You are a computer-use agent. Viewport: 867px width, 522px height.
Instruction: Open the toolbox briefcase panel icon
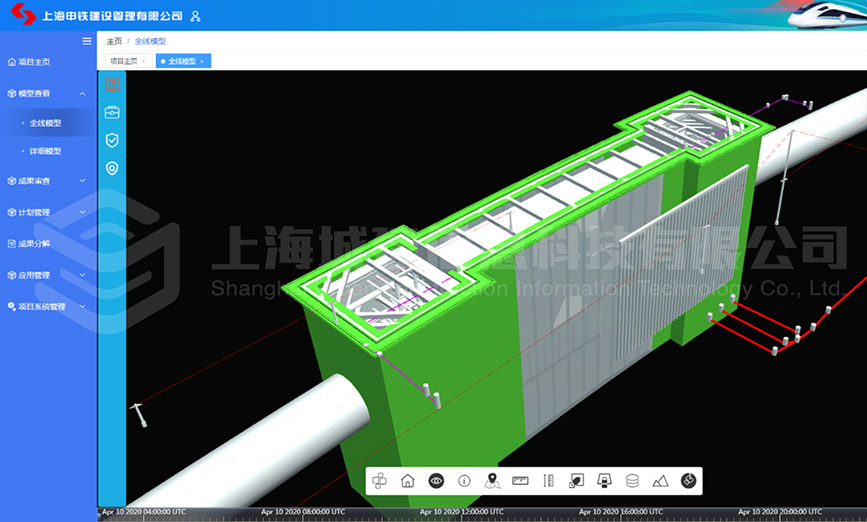tap(112, 112)
